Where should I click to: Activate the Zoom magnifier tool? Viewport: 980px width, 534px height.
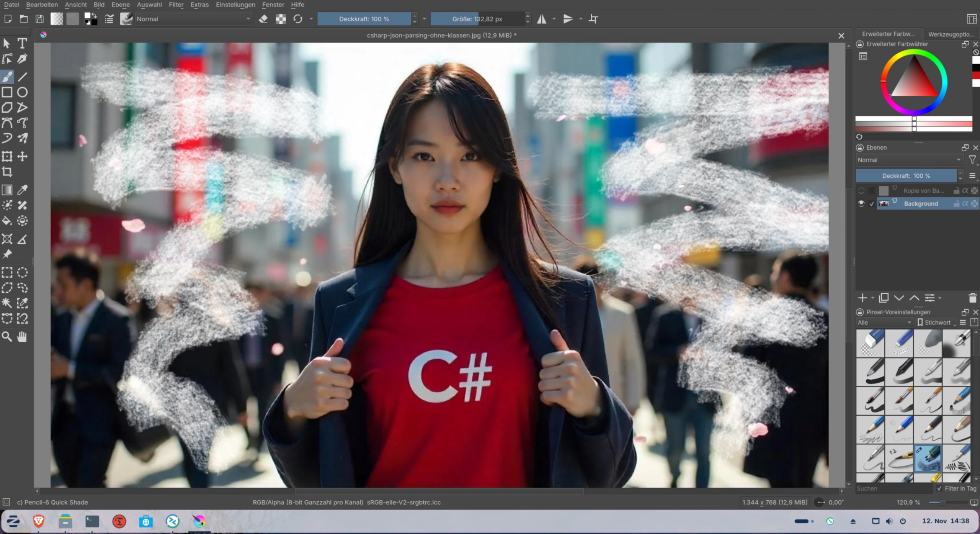click(x=7, y=337)
